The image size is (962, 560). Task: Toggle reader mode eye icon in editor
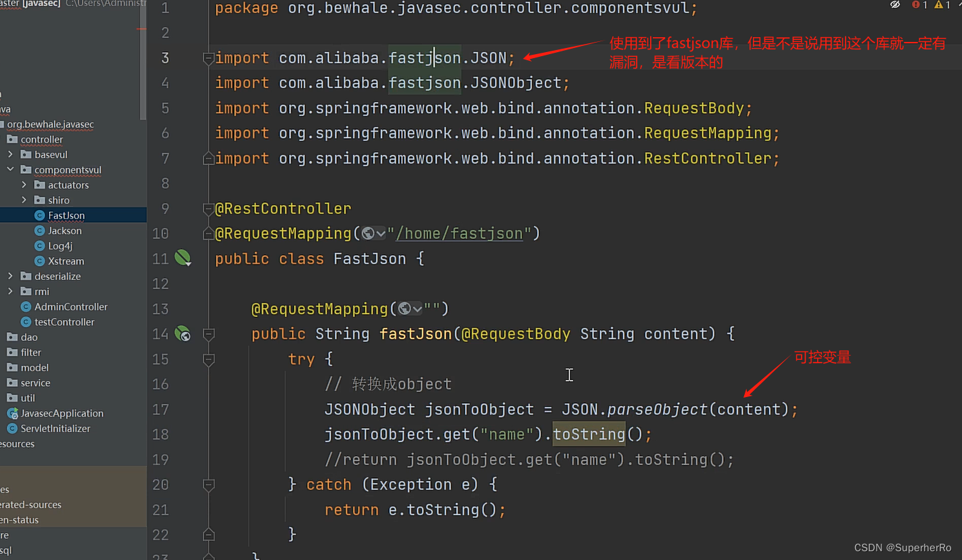pyautogui.click(x=895, y=5)
